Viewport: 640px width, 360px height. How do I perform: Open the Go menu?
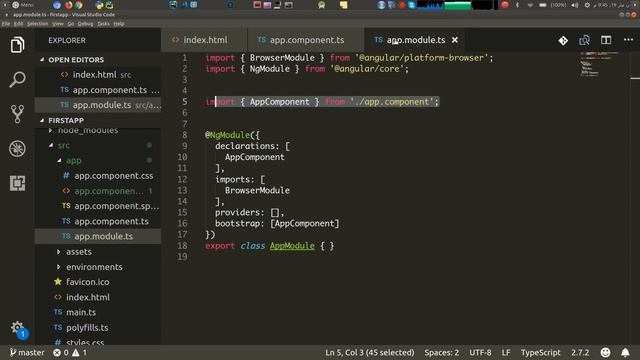point(71,24)
